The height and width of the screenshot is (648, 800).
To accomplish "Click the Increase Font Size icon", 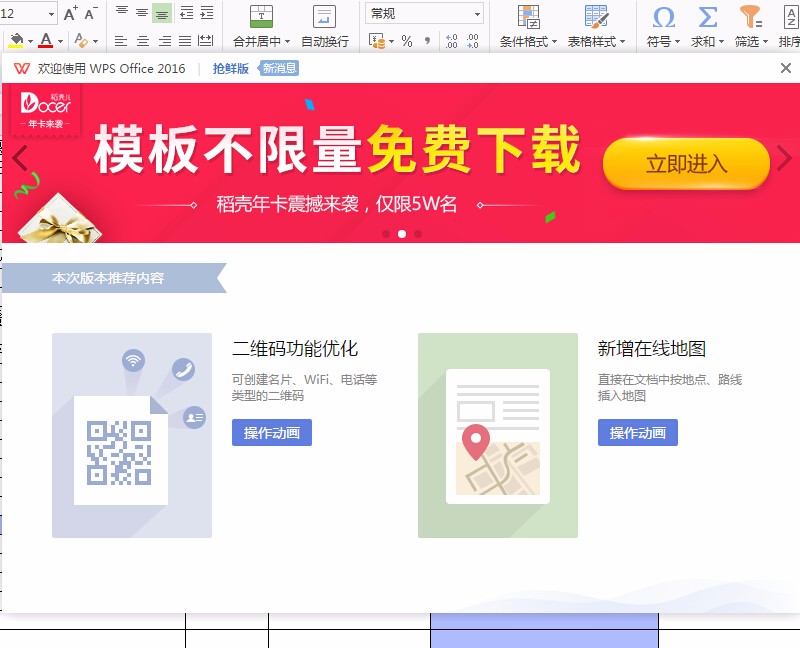I will [70, 13].
